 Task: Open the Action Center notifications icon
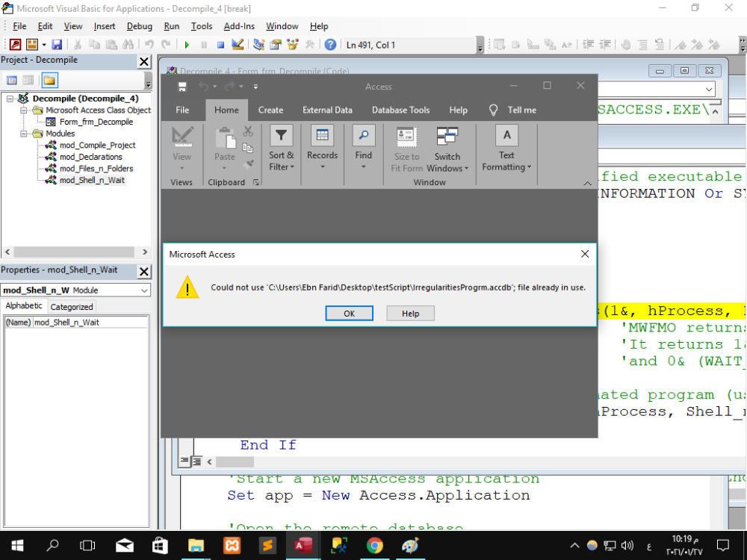tap(723, 545)
